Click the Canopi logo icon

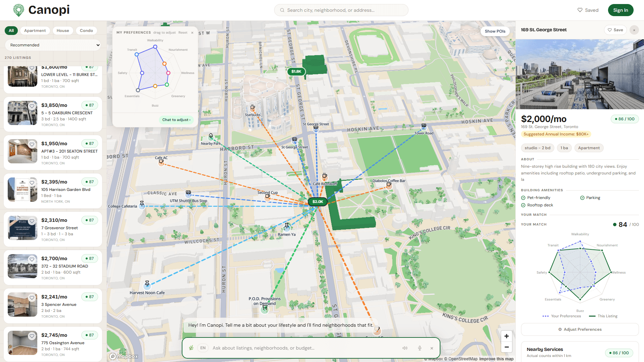[18, 10]
